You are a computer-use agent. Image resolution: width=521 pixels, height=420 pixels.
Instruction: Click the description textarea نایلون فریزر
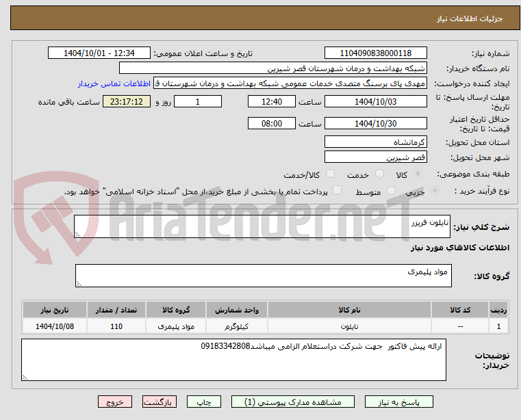(x=262, y=226)
